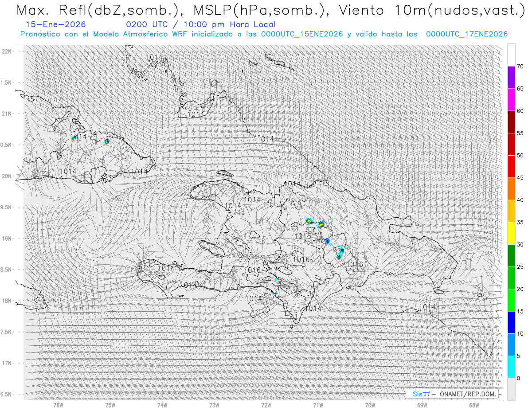Click the '71W' longitude label
Screen dimensions: 532x411
(x=318, y=405)
